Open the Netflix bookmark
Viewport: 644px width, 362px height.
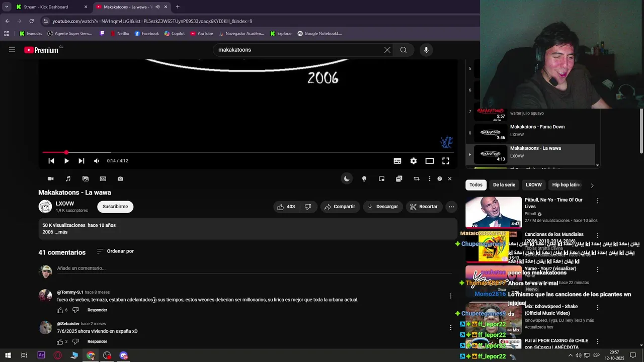point(119,34)
